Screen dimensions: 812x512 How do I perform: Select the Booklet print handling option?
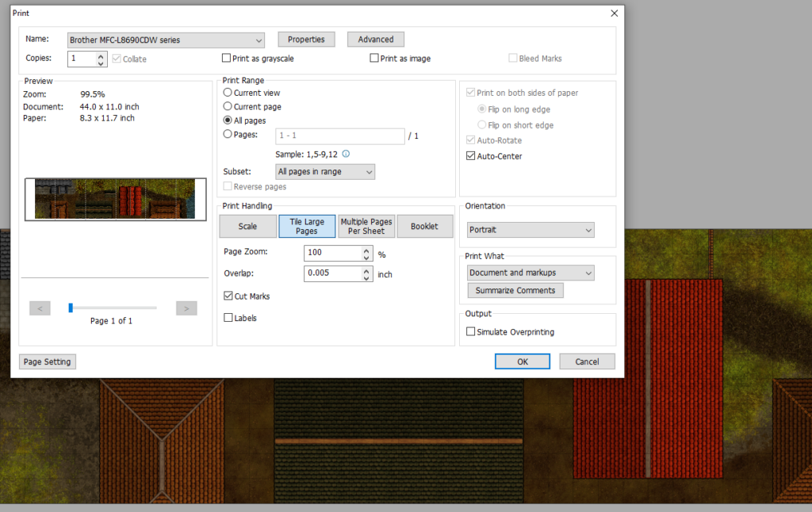425,226
